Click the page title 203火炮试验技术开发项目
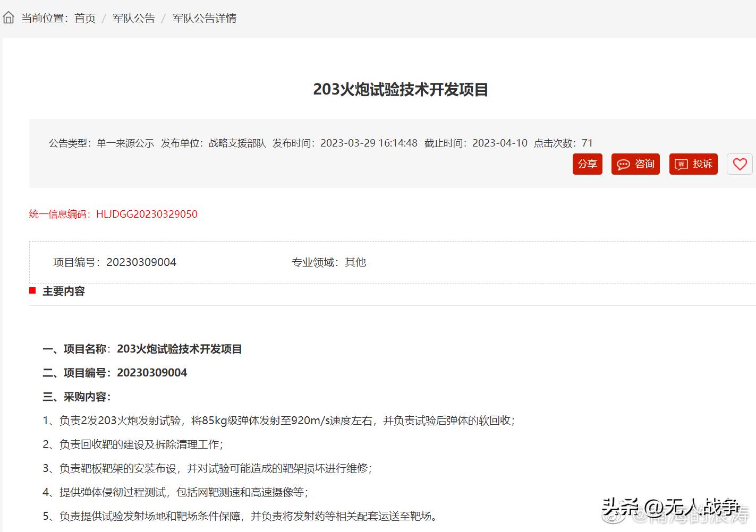Image resolution: width=756 pixels, height=532 pixels. [401, 89]
